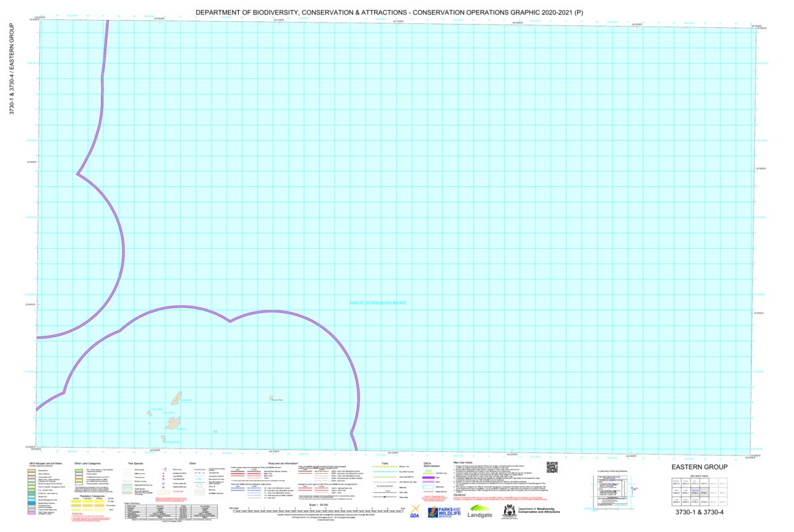Screen dimensions: 794x532
Task: Click the Western Australia government crest
Action: point(508,511)
